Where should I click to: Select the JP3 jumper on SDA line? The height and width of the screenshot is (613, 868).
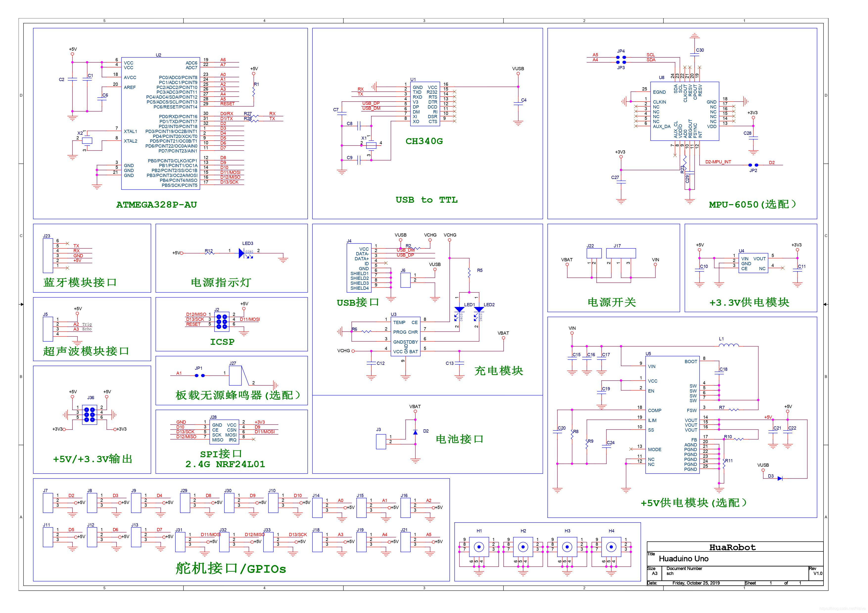click(621, 62)
